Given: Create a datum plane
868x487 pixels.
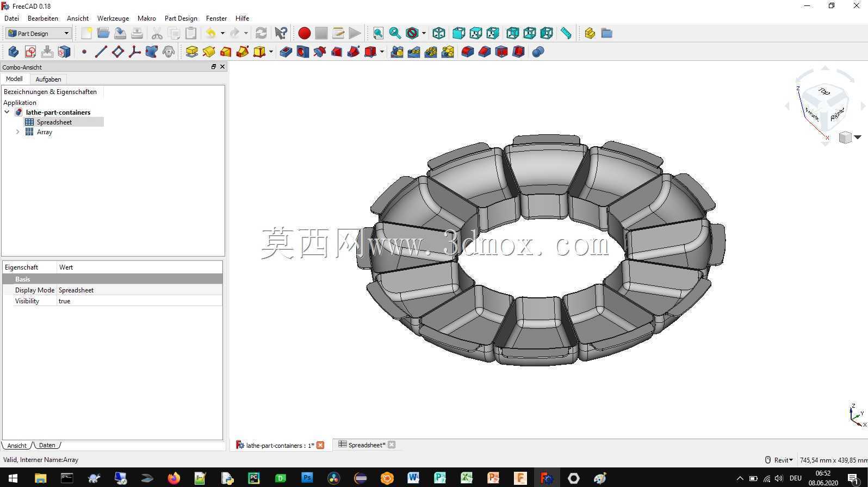Looking at the screenshot, I should (117, 52).
